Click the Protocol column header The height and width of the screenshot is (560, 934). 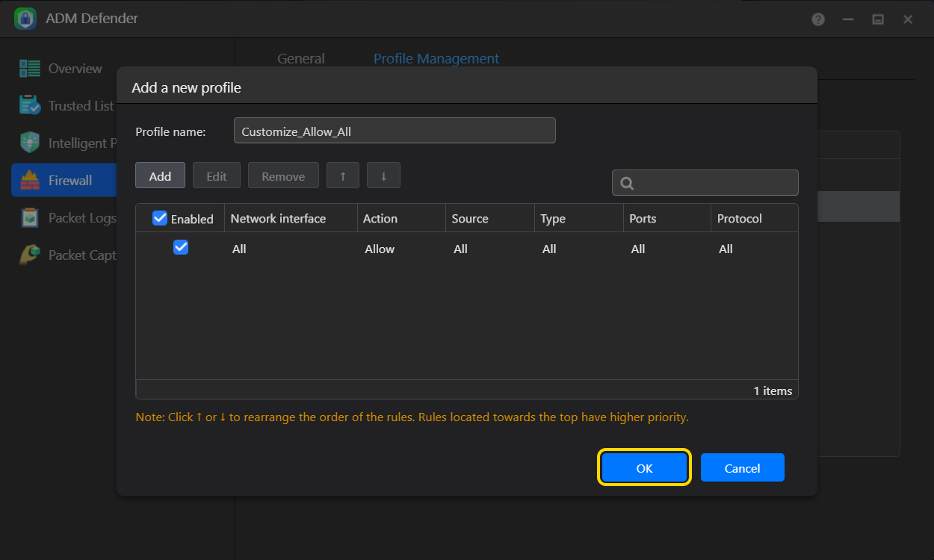pyautogui.click(x=755, y=218)
